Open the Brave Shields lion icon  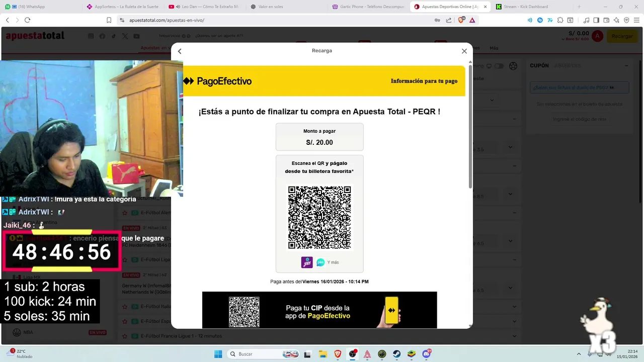tap(461, 20)
